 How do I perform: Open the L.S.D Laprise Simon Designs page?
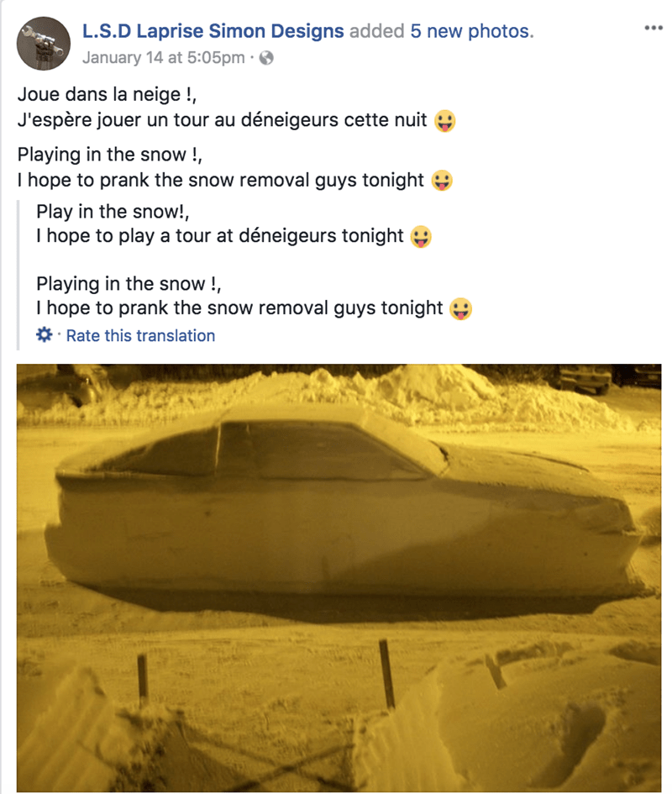(x=213, y=31)
